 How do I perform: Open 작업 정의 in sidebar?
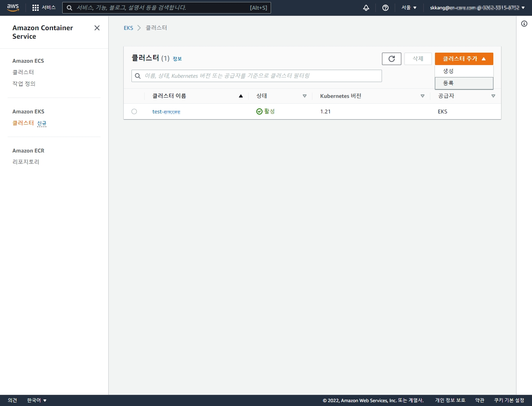[x=24, y=84]
